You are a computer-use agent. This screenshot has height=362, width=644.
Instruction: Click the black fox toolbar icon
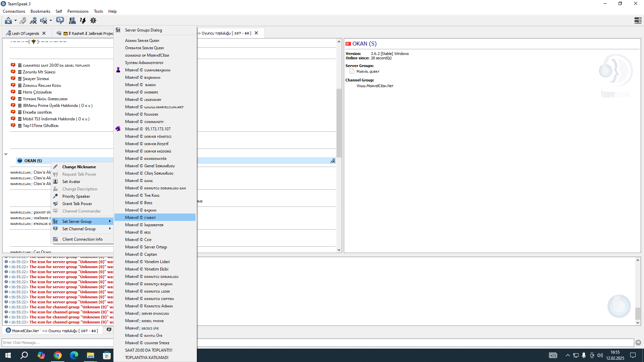click(x=83, y=21)
